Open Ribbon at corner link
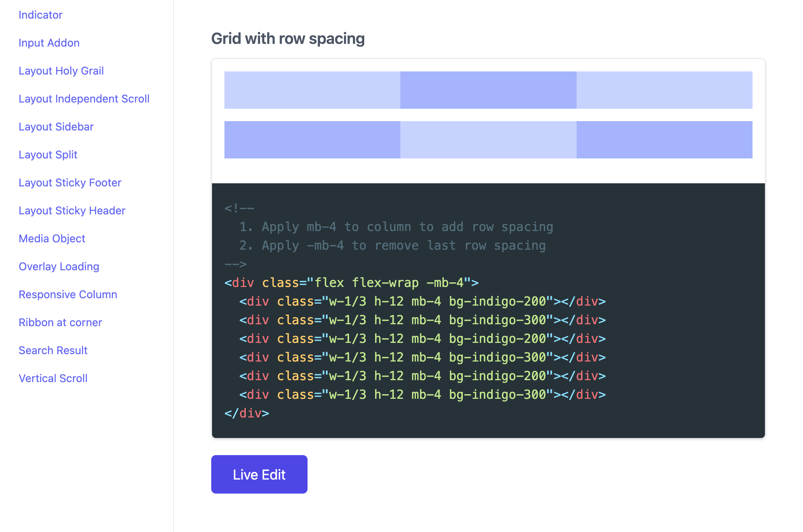The height and width of the screenshot is (532, 803). pos(60,322)
